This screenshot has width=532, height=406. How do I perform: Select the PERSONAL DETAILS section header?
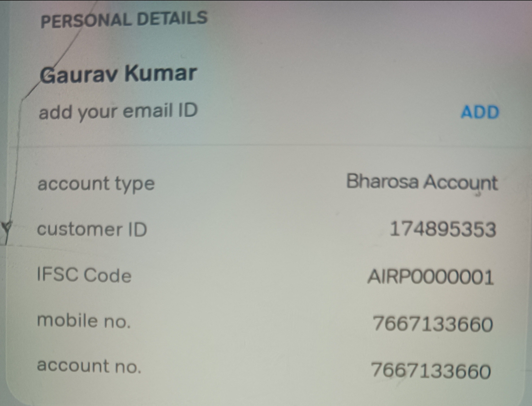(124, 19)
